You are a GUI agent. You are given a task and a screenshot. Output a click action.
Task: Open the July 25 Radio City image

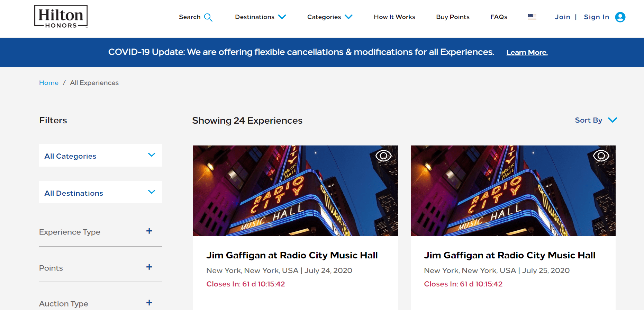(x=513, y=191)
